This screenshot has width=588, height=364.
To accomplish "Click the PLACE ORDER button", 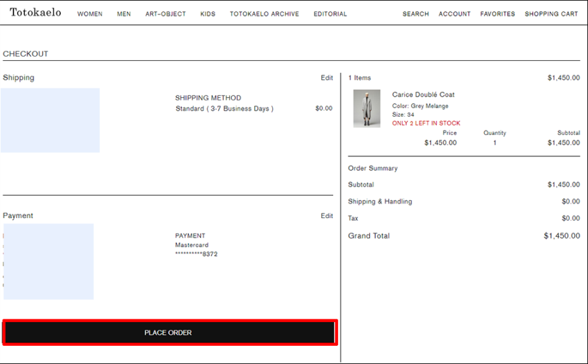I will pos(170,332).
